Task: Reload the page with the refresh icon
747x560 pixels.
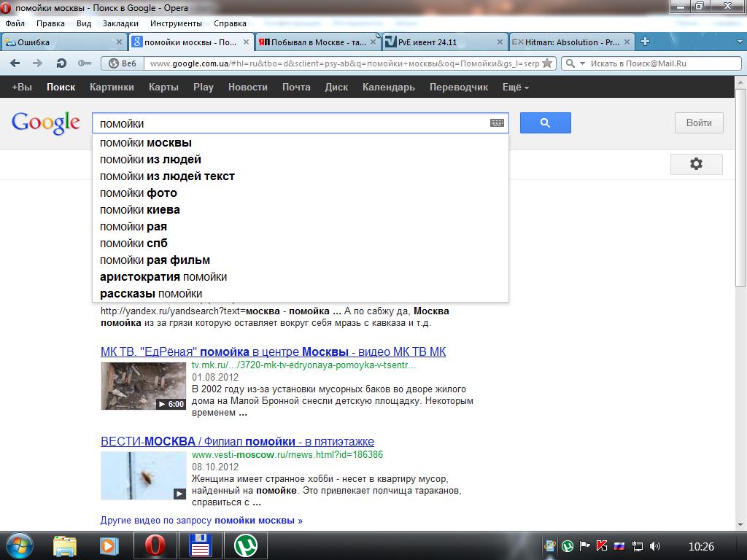Action: 61,63
